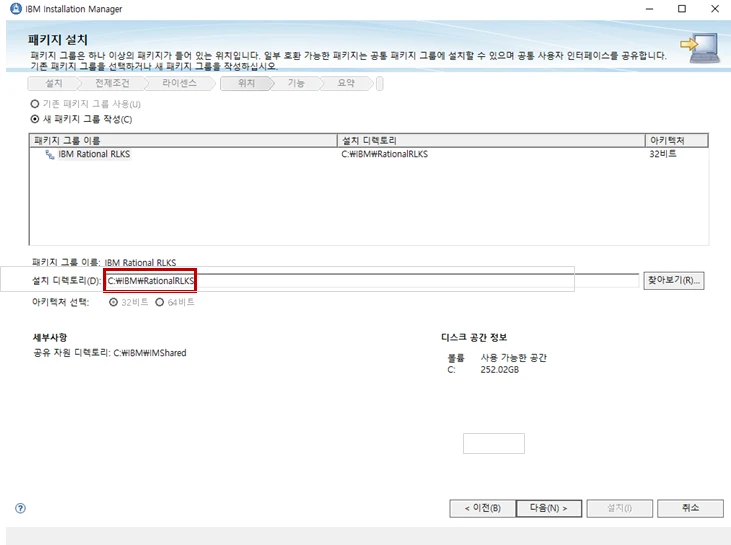Pick the 64비트 architecture radio button
Screen dimensions: 731x545
tap(160, 301)
